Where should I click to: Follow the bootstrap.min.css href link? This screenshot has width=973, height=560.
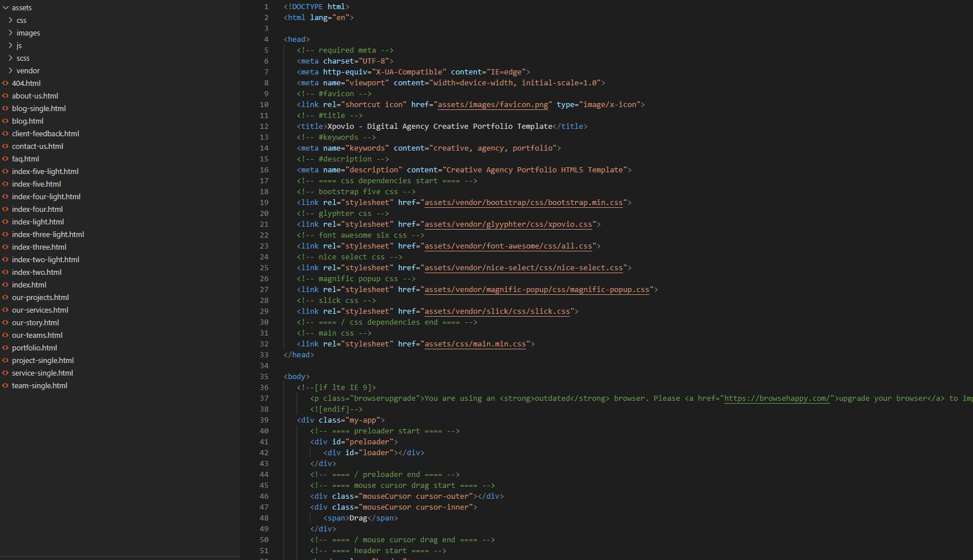point(523,202)
